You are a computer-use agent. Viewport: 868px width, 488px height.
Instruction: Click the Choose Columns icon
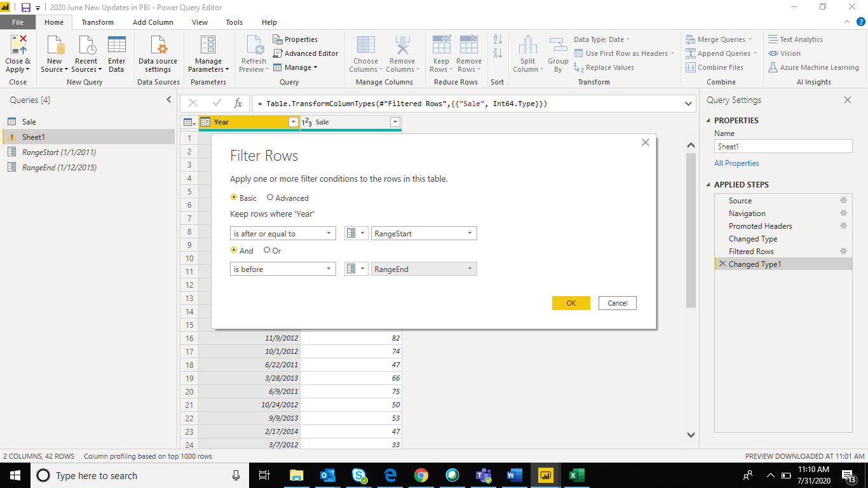(366, 46)
